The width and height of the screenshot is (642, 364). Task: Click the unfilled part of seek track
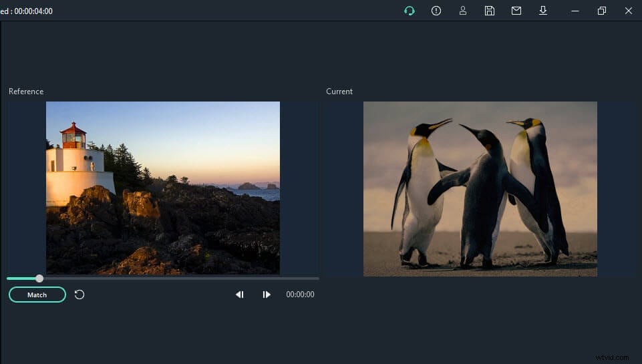181,279
